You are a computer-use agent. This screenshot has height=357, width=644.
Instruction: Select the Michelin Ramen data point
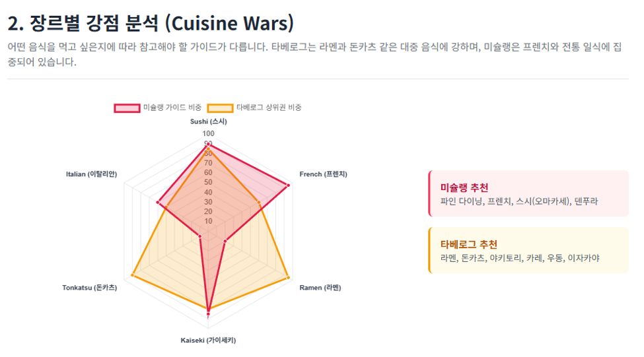[225, 242]
